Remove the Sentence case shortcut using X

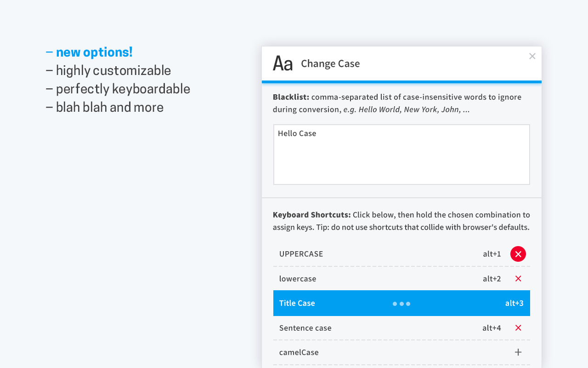pyautogui.click(x=518, y=328)
